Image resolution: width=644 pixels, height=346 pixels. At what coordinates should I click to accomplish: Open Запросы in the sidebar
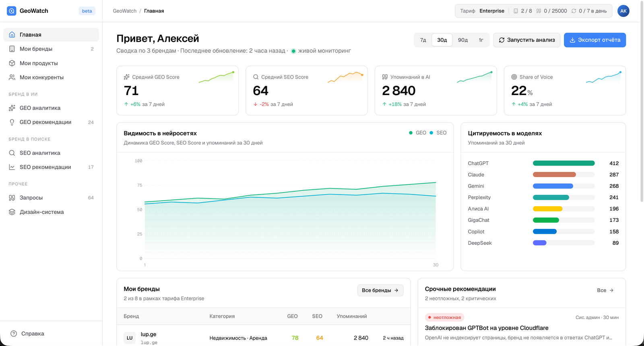(51, 198)
